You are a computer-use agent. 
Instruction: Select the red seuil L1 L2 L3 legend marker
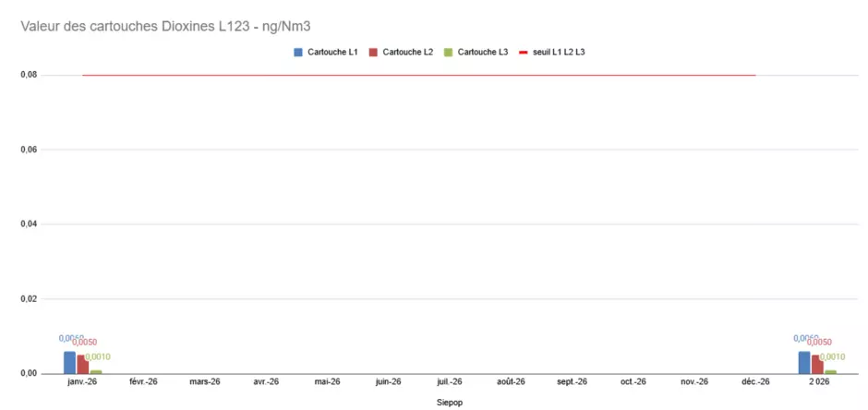524,53
